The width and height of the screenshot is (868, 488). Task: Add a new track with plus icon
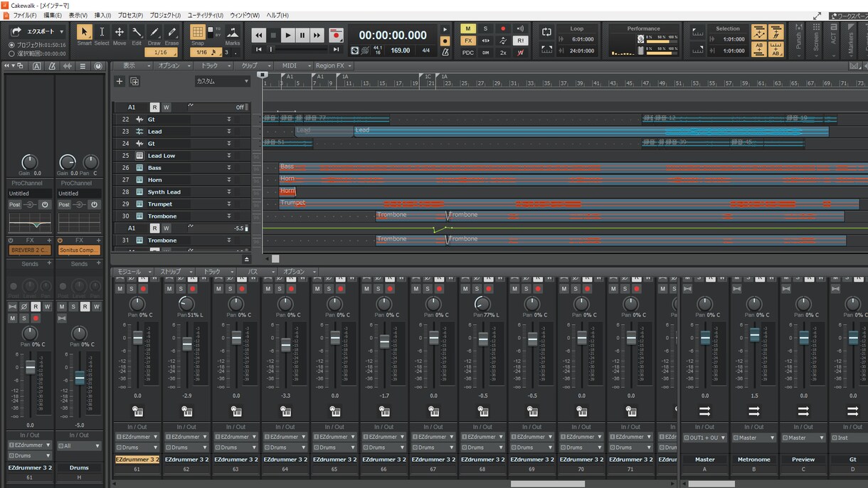pyautogui.click(x=120, y=81)
